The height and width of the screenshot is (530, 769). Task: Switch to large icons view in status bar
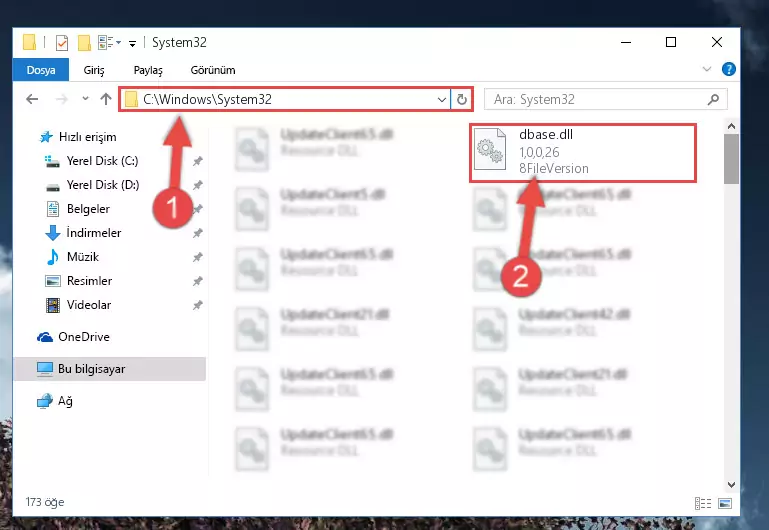725,503
